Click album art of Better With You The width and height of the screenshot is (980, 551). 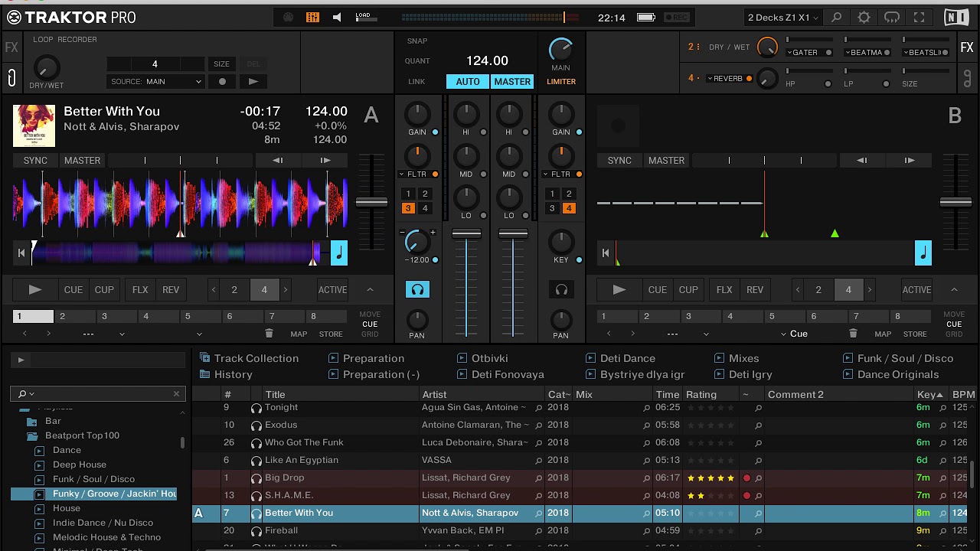[x=34, y=126]
